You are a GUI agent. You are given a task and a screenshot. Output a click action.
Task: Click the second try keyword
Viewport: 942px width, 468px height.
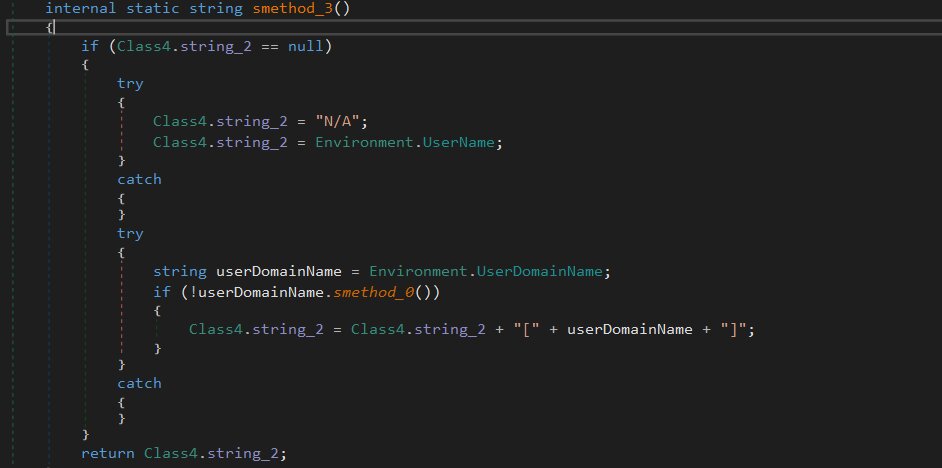[130, 234]
